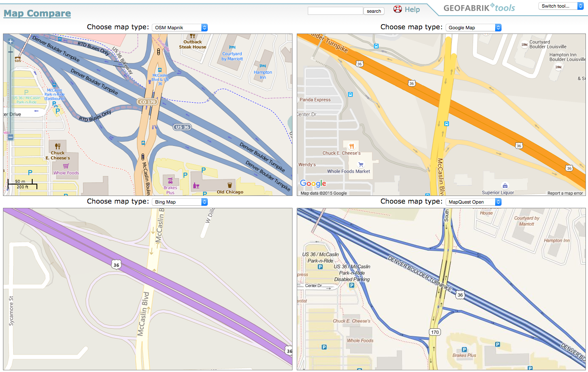Image resolution: width=588 pixels, height=372 pixels.
Task: Open the Geofabrik tools logo
Action: [x=479, y=8]
